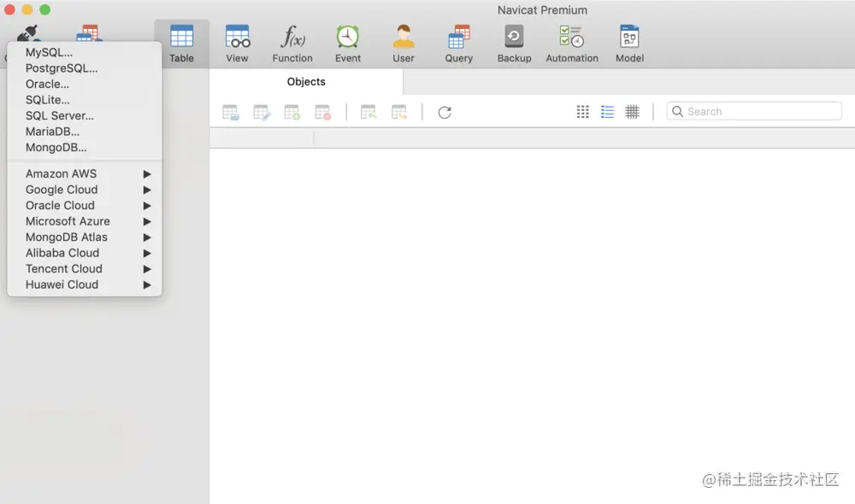Expand the Huawei Cloud submenu
Viewport: 855px width, 504px height.
85,284
